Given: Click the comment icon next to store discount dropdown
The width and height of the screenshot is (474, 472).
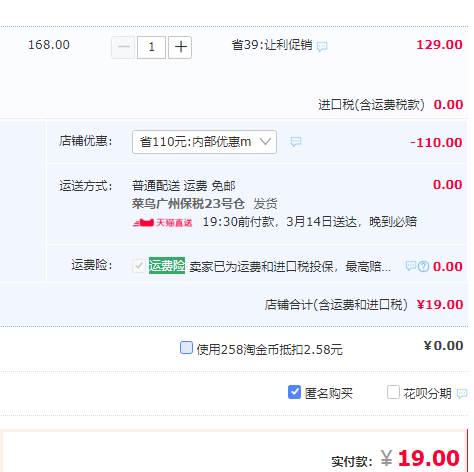Looking at the screenshot, I should pyautogui.click(x=296, y=142).
